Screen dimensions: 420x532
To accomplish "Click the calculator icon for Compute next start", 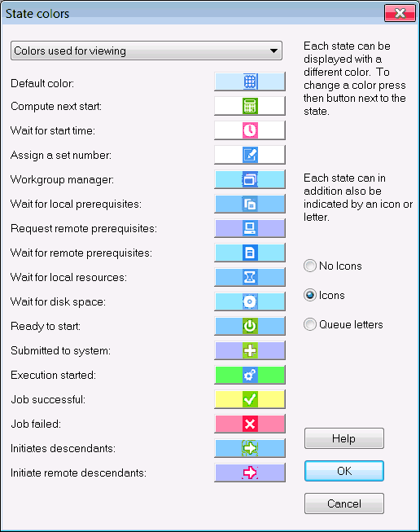I will pyautogui.click(x=250, y=106).
